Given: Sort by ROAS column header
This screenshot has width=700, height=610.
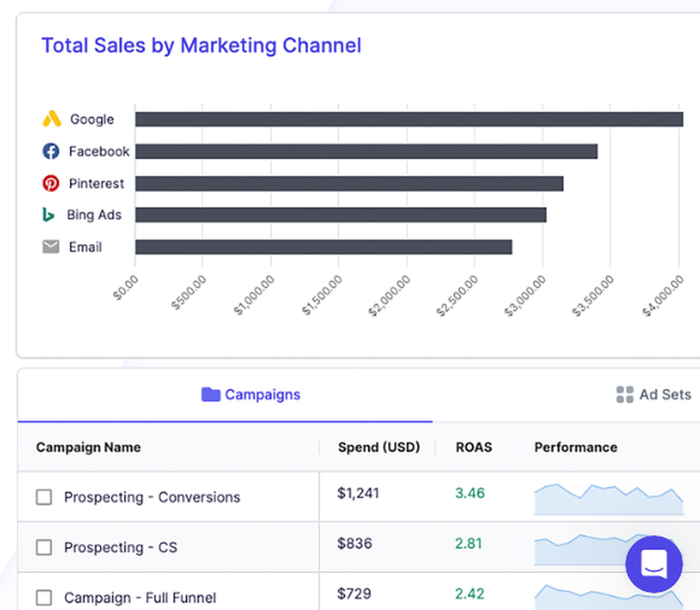Looking at the screenshot, I should click(474, 447).
